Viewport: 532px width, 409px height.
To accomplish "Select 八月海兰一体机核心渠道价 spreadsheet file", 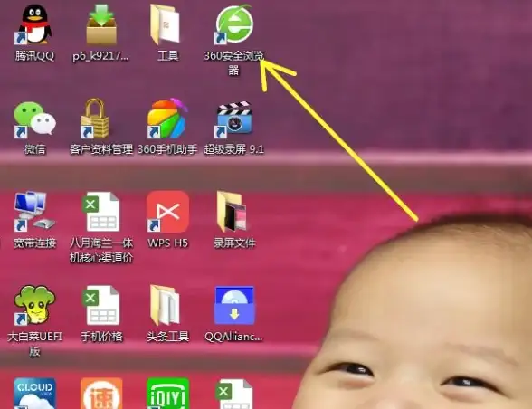I will pyautogui.click(x=101, y=212).
